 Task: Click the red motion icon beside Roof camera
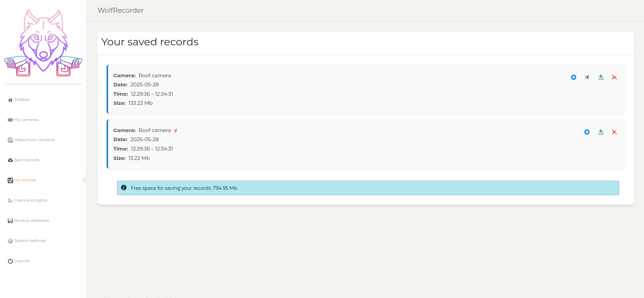[x=175, y=131]
